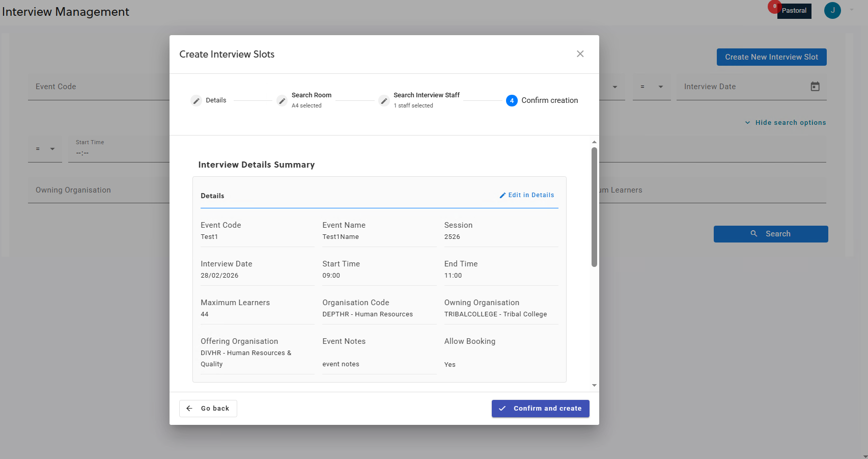Screen dimensions: 868x459
Task: Click the Pastoral label in header
Action: tap(794, 11)
